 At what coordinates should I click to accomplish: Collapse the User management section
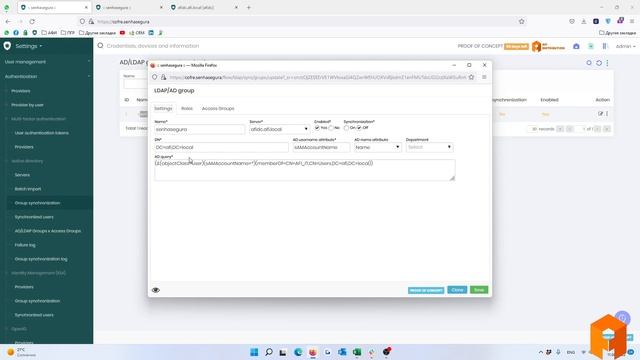point(47,62)
